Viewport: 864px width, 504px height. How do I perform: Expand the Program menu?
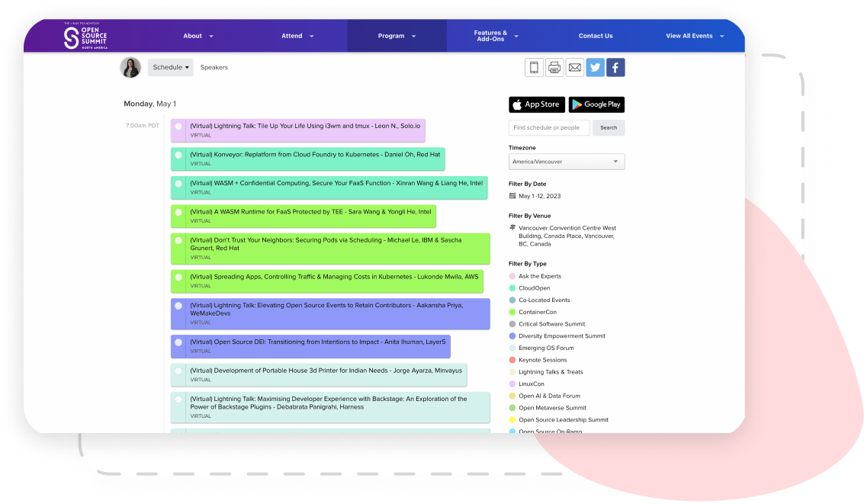[x=397, y=36]
